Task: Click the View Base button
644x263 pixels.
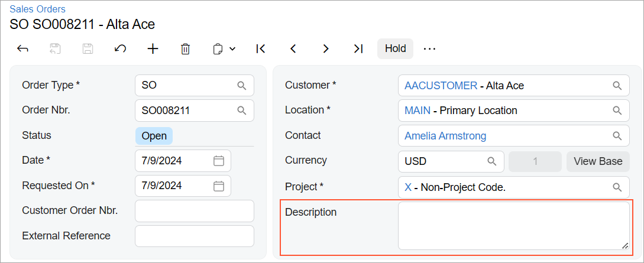Action: [x=597, y=161]
